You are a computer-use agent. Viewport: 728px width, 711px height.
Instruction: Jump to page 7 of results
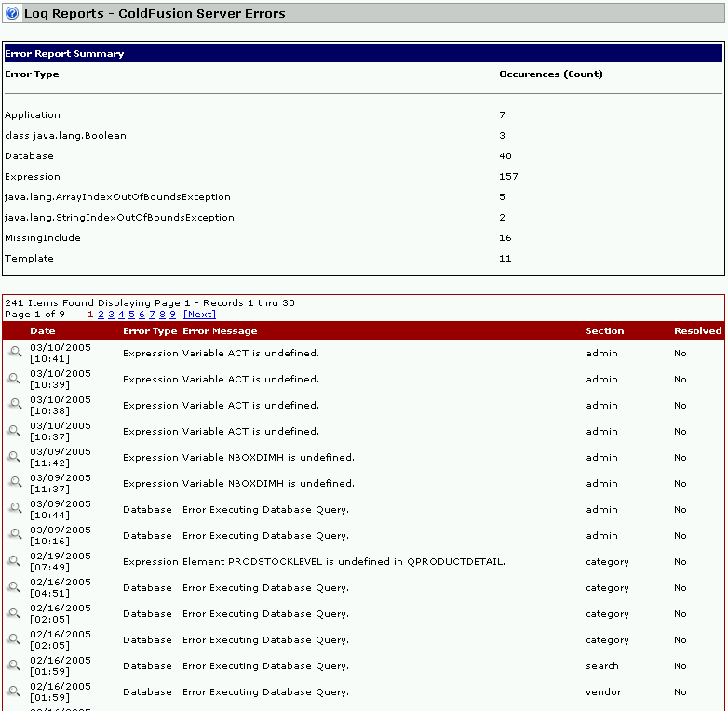[152, 315]
